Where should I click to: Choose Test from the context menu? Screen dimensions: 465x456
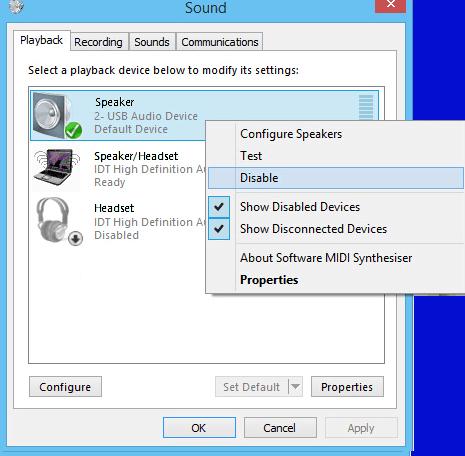[336, 156]
